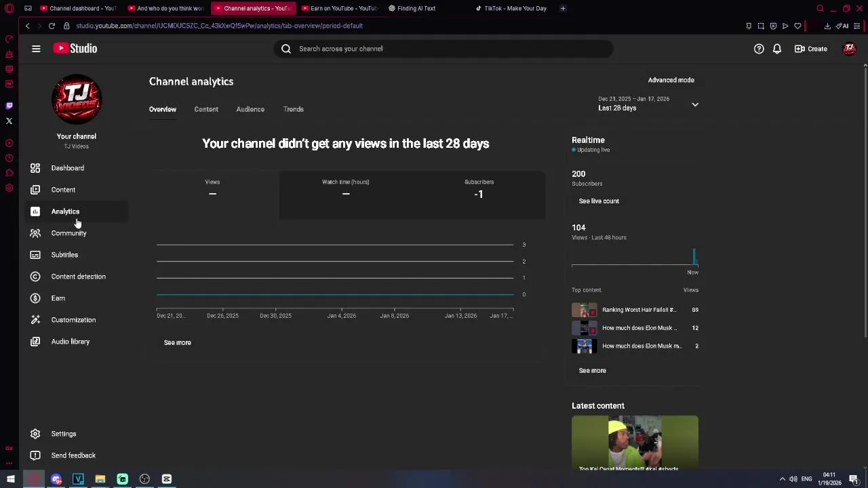
Task: Click the Create video button
Action: coord(811,49)
